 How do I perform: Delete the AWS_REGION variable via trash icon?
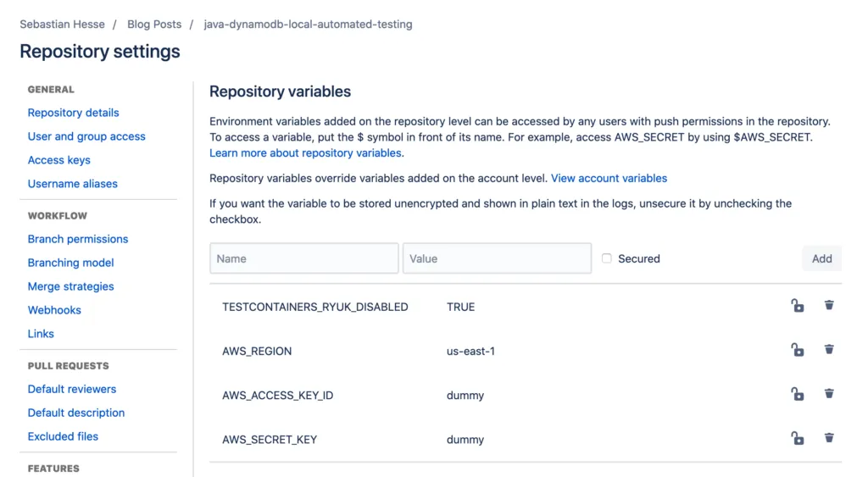click(x=829, y=349)
